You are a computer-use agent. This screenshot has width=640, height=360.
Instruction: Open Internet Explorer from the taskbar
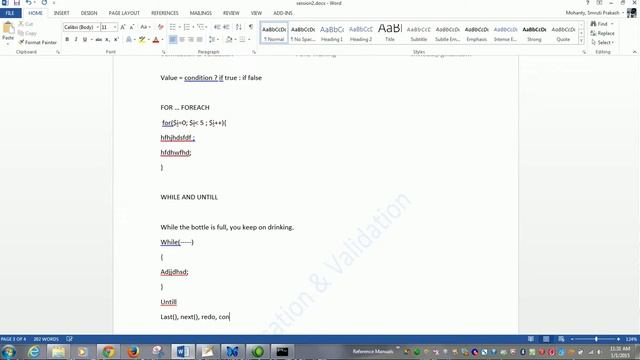pos(34,351)
